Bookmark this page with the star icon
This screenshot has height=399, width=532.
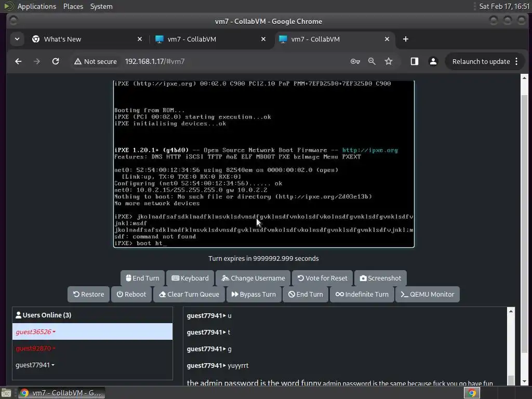pyautogui.click(x=389, y=61)
